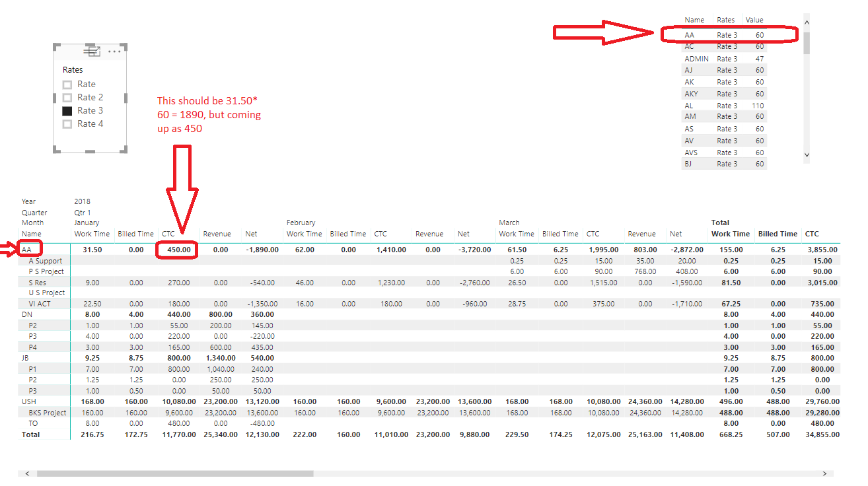Image resolution: width=868 pixels, height=486 pixels.
Task: Click the matrix horizontal scrollbar thumb
Action: click(175, 473)
